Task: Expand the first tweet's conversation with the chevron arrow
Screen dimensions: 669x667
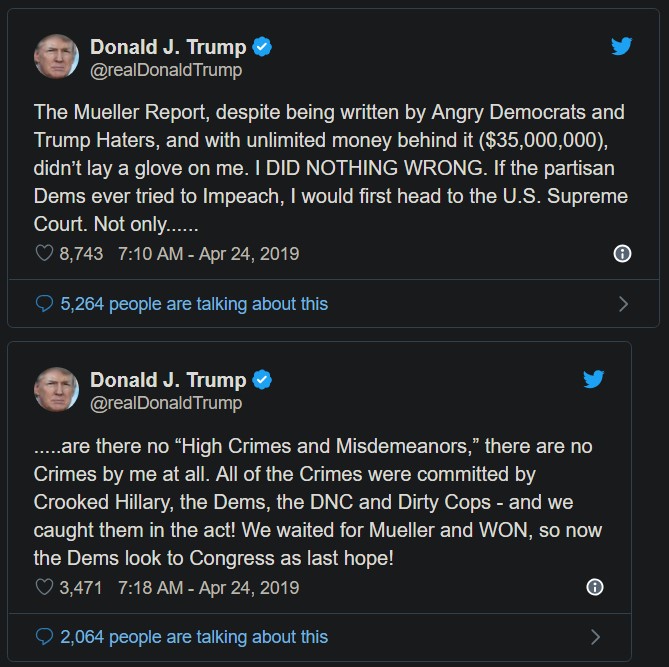Action: (623, 304)
